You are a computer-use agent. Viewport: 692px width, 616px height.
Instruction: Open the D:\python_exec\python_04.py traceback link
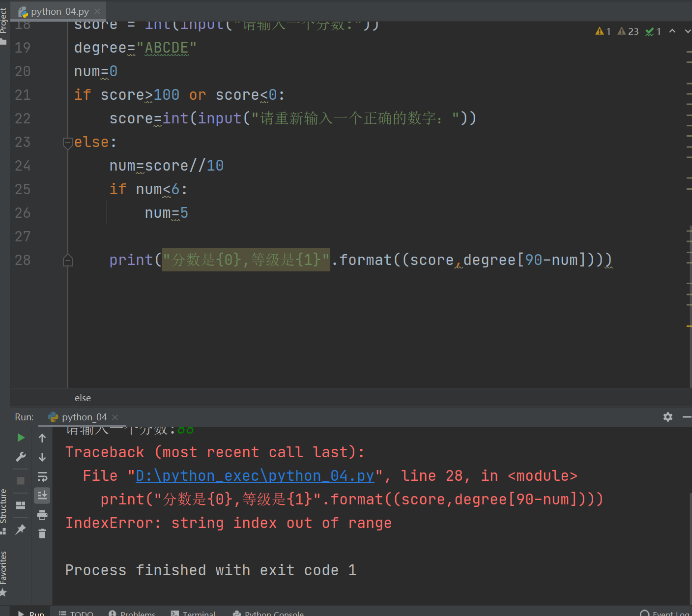(x=255, y=476)
